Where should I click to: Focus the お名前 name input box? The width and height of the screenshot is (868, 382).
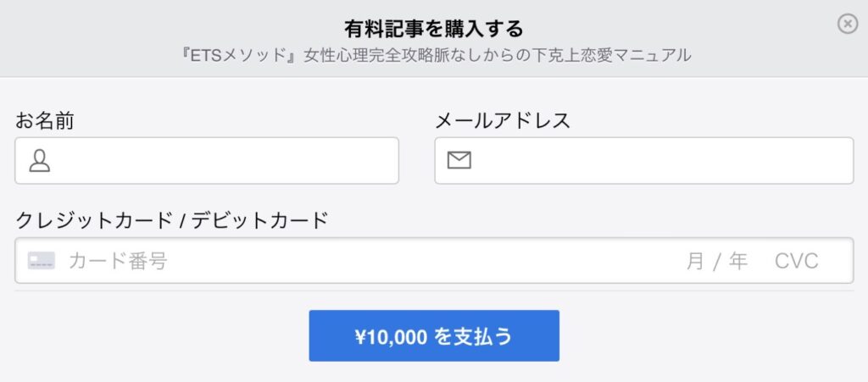(207, 160)
